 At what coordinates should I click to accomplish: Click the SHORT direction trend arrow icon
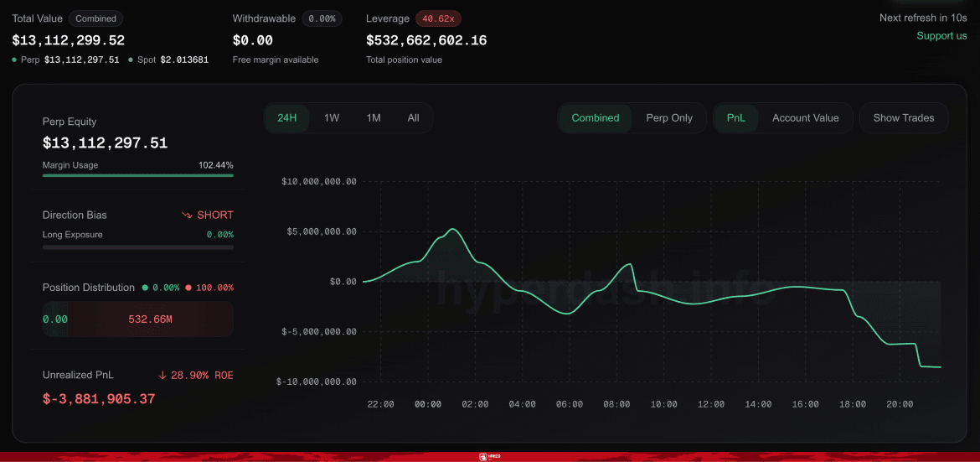coord(187,215)
